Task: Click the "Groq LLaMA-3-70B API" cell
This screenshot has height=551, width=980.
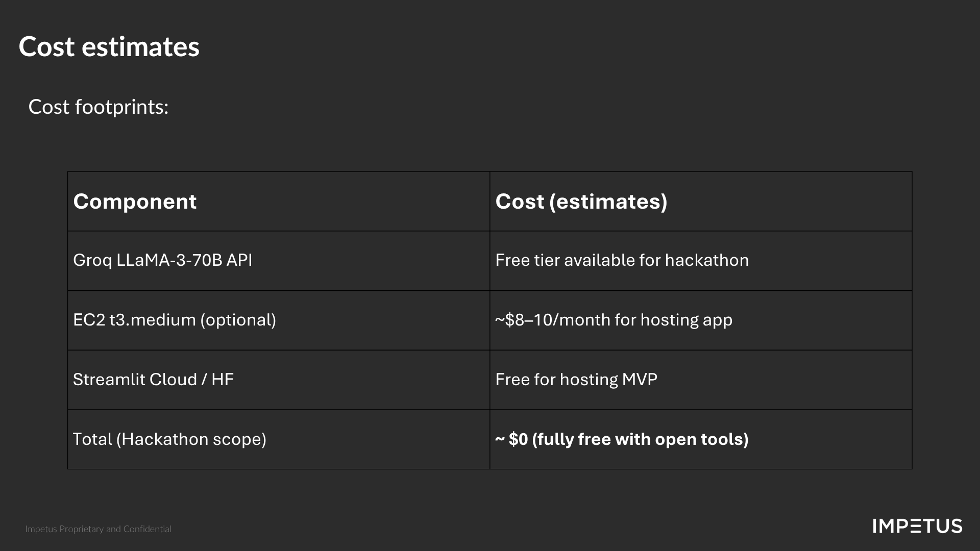Action: [x=162, y=260]
